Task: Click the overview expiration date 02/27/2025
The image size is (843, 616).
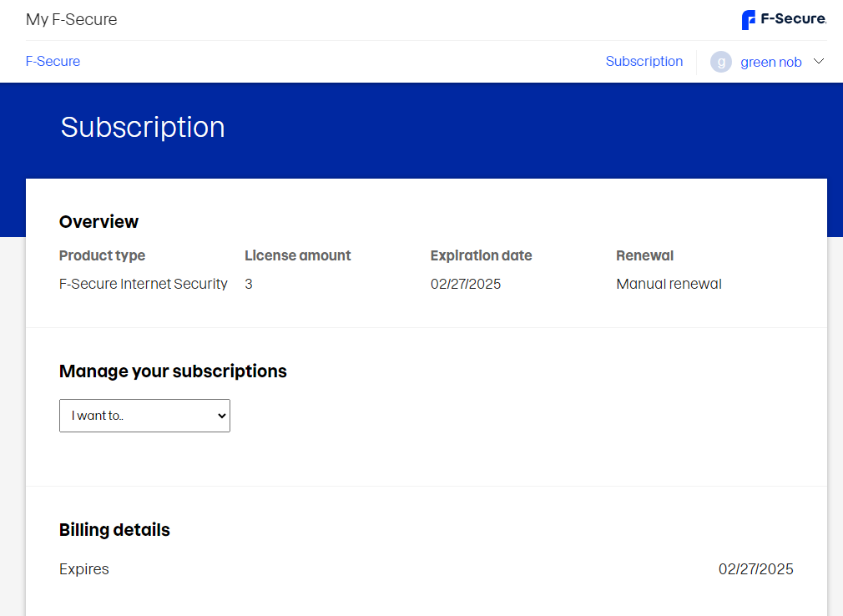Action: click(x=466, y=284)
